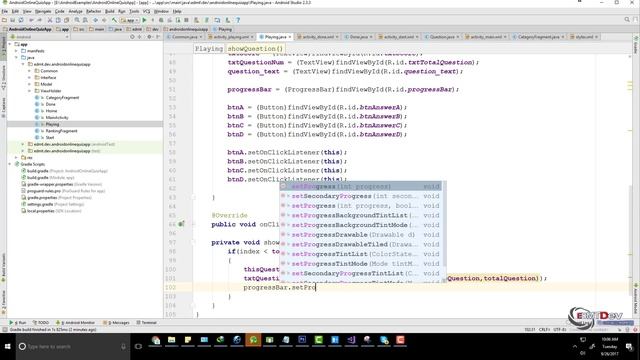Select setSecondaryProgress completion suggestion

[x=361, y=196]
